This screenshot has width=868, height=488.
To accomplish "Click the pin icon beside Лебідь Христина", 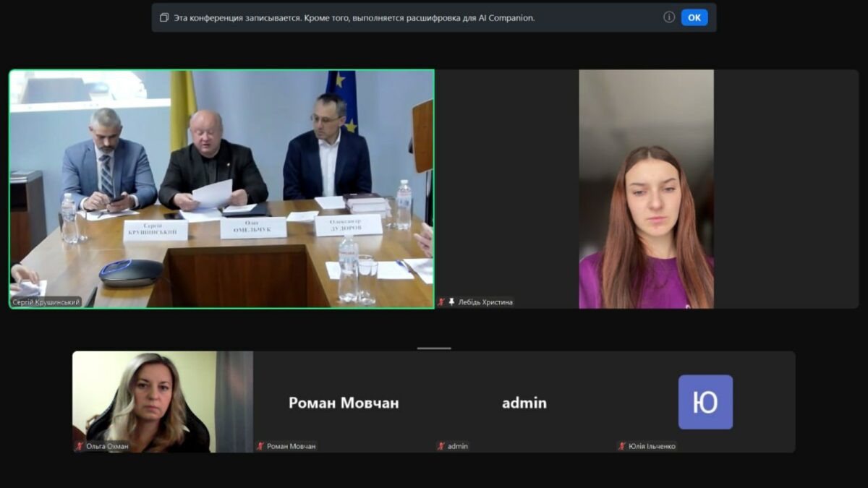I will (451, 302).
